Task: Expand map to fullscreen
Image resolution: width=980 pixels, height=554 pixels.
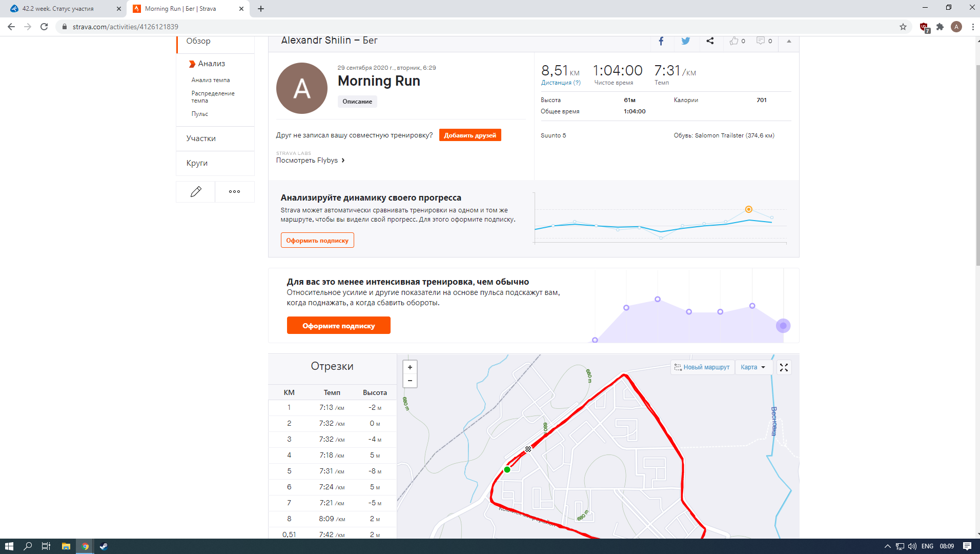Action: [784, 367]
